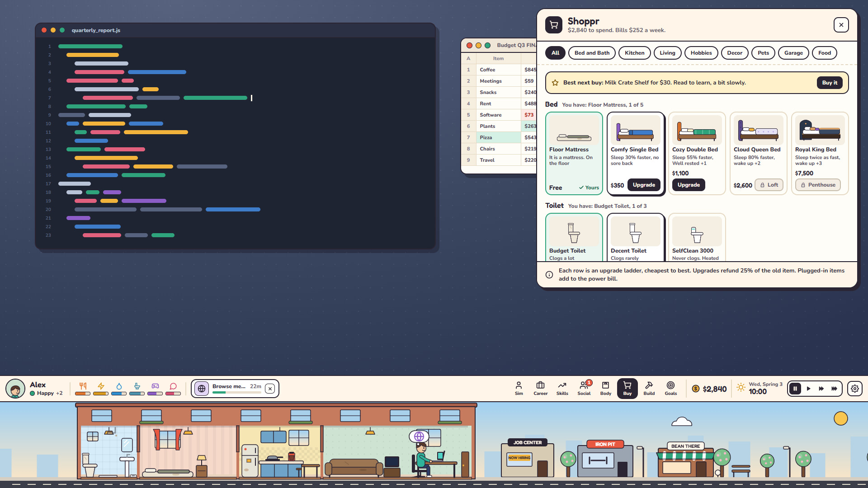This screenshot has width=868, height=488.
Task: Upgrade to Comfy Single Bed
Action: coord(644,185)
